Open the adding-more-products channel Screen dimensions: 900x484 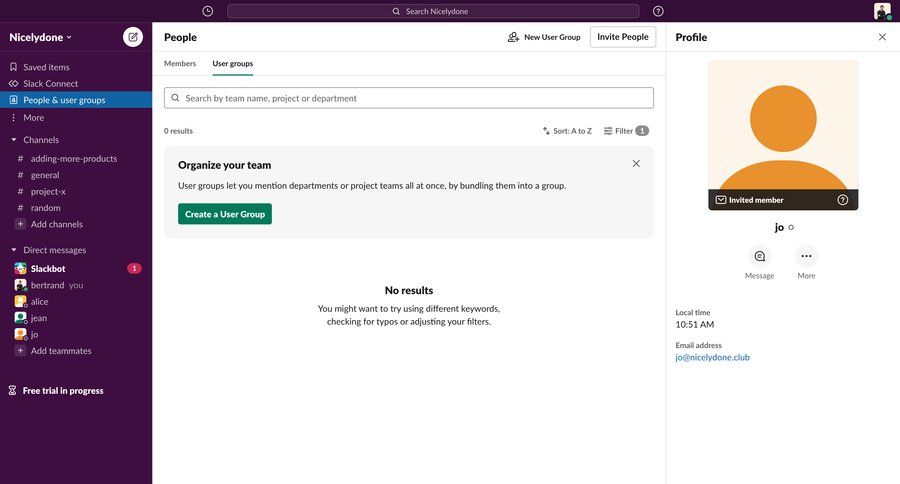(x=76, y=158)
